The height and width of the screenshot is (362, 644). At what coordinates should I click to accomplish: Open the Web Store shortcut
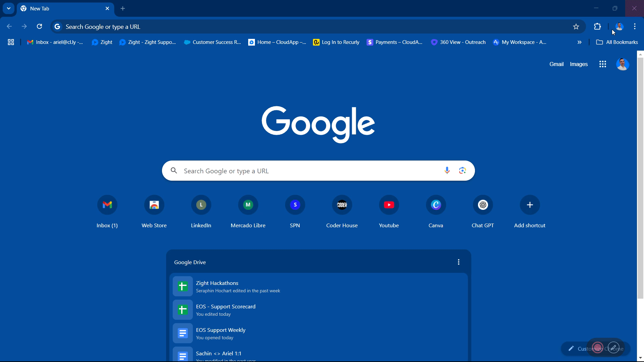pos(154,211)
